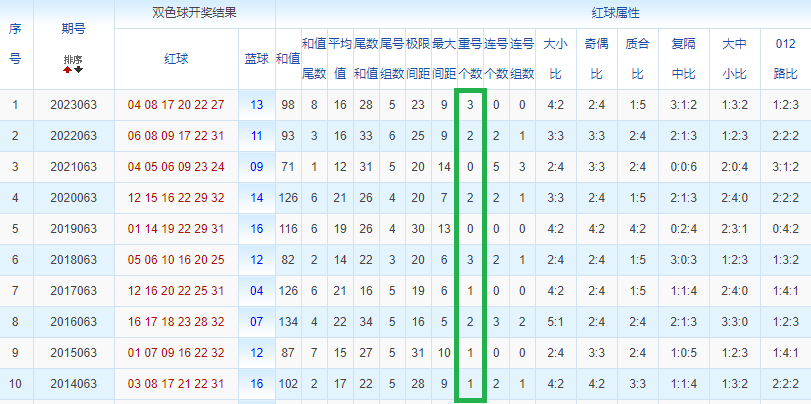Click the 奇偶比 column header
The image size is (811, 404).
click(596, 59)
